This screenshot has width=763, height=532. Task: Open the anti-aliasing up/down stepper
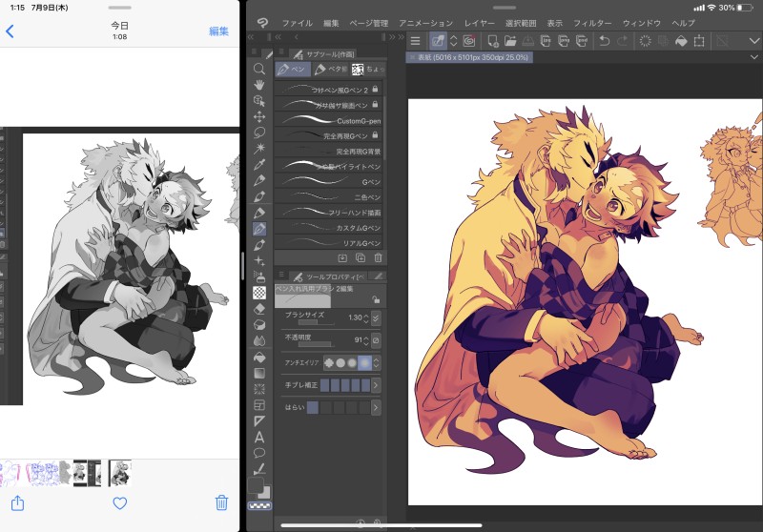tap(376, 362)
